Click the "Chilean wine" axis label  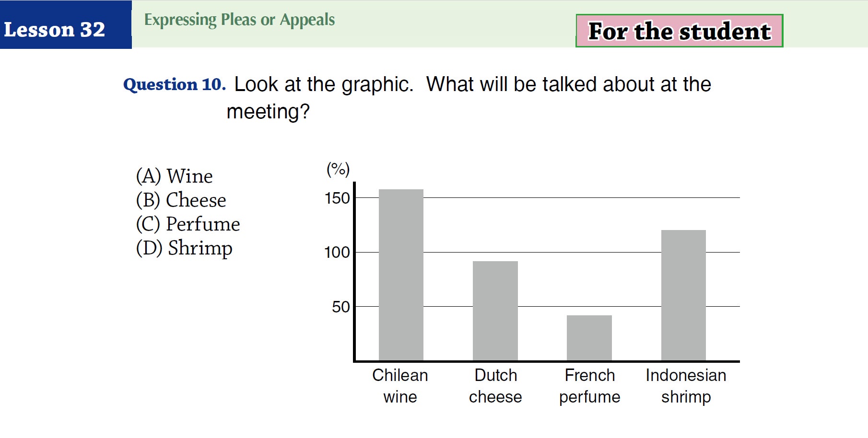click(x=400, y=386)
